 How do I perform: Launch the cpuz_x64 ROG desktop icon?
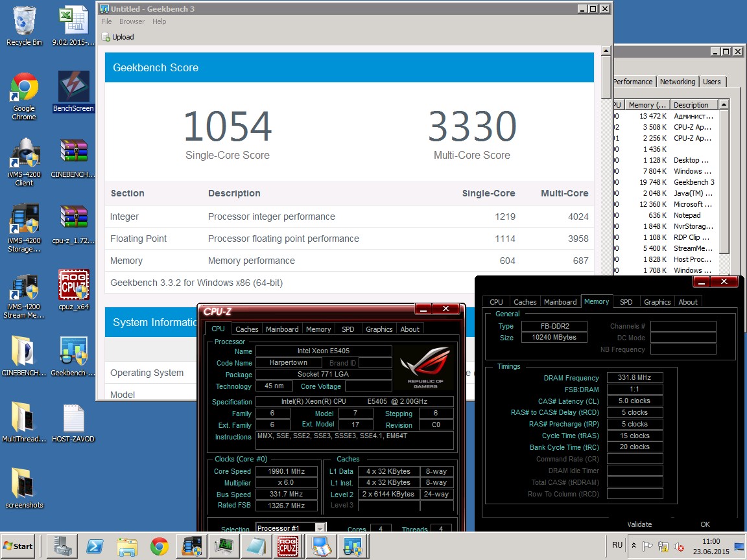click(73, 290)
